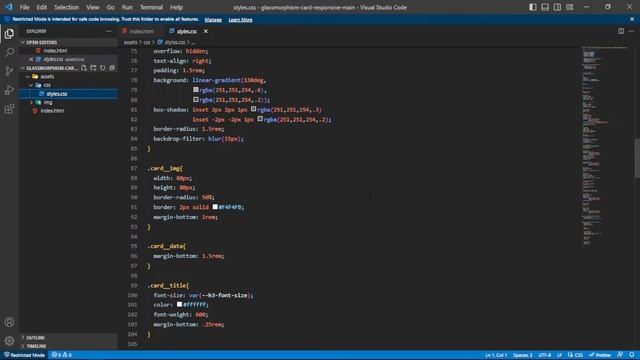Open the Help menu
This screenshot has height=360, width=640.
[176, 7]
